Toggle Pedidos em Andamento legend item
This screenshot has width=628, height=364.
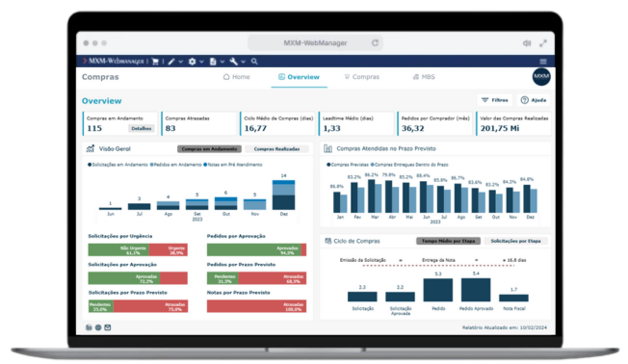point(176,165)
